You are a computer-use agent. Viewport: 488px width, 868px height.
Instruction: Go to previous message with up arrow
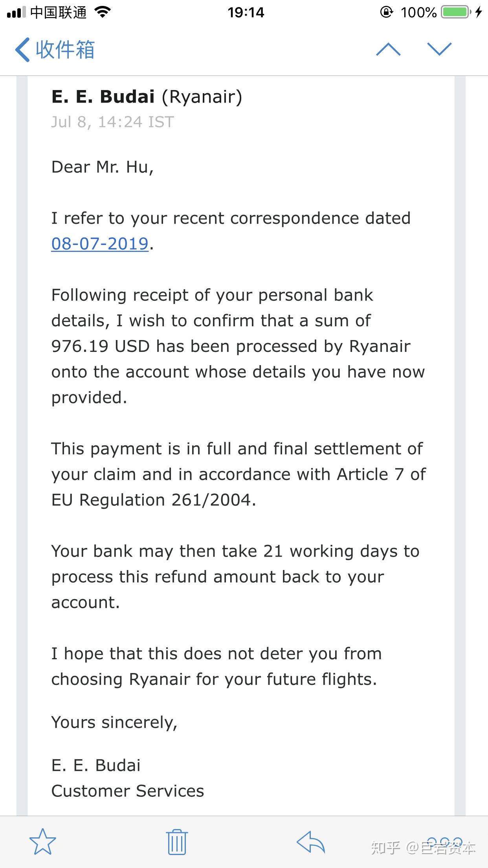pos(388,50)
